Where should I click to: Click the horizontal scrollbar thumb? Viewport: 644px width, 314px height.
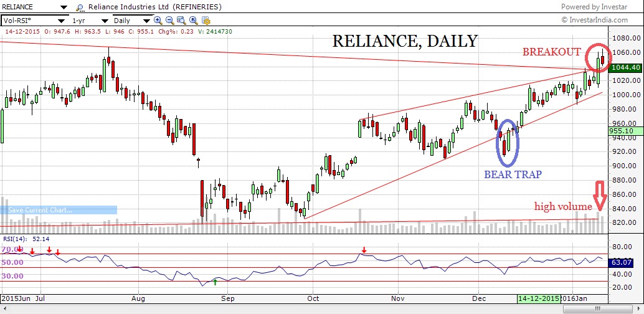point(598,308)
